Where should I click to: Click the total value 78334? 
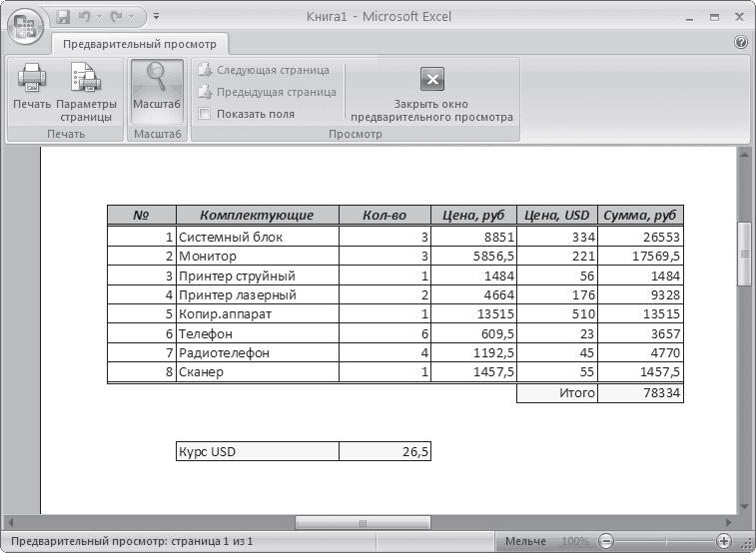(640, 393)
